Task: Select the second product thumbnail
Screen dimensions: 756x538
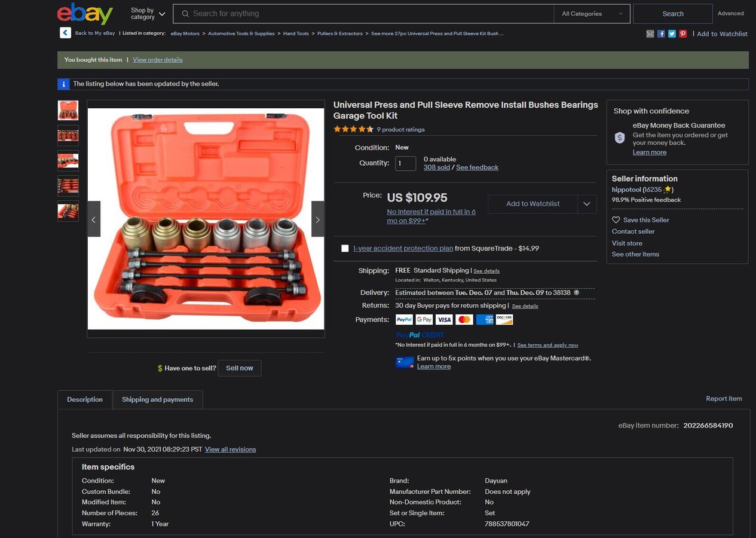Action: (x=68, y=136)
